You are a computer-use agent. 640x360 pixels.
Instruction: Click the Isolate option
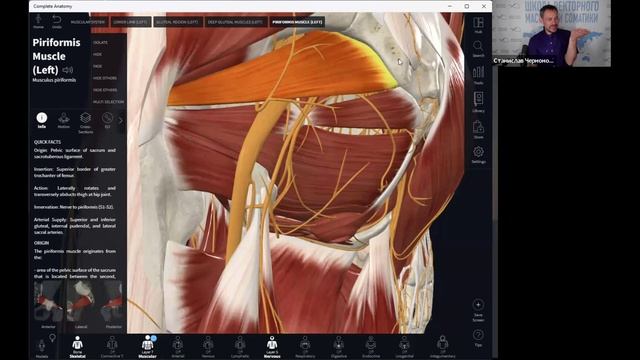pos(100,42)
